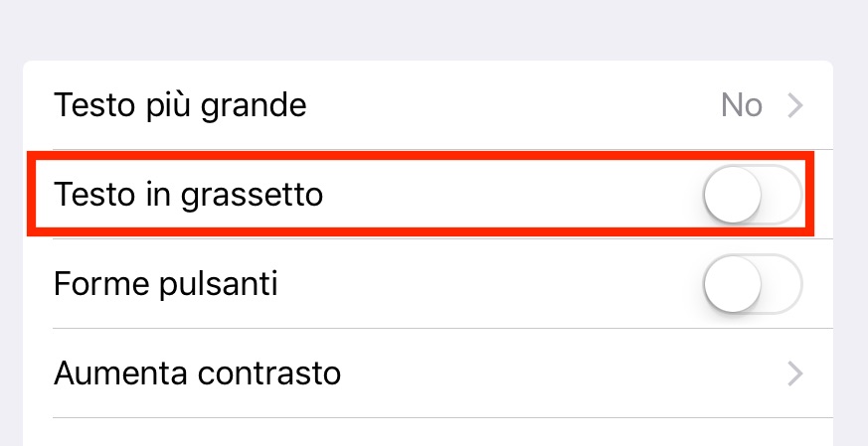Click right edge of Testo in grassetto switch track

click(x=790, y=195)
